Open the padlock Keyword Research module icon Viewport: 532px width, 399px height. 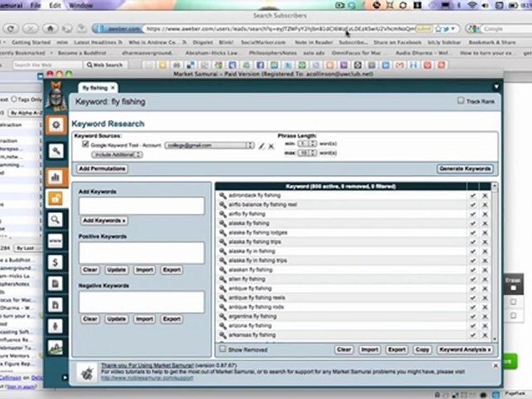(56, 198)
